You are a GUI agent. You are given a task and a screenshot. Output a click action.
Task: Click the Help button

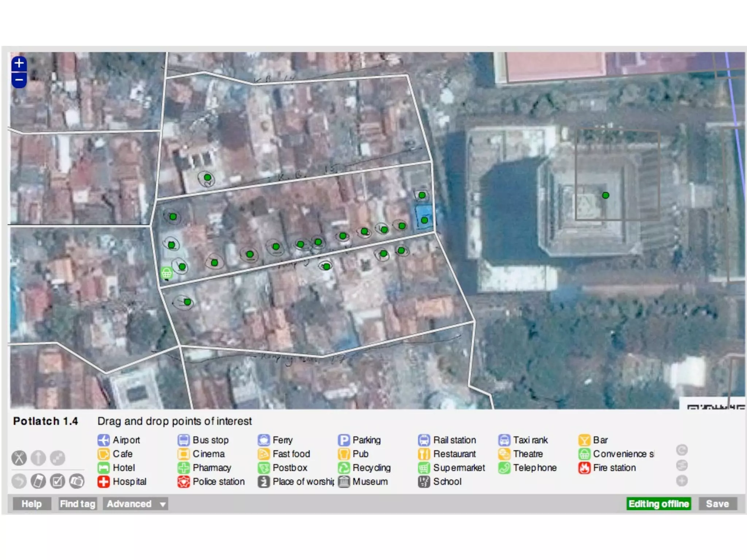click(x=32, y=504)
